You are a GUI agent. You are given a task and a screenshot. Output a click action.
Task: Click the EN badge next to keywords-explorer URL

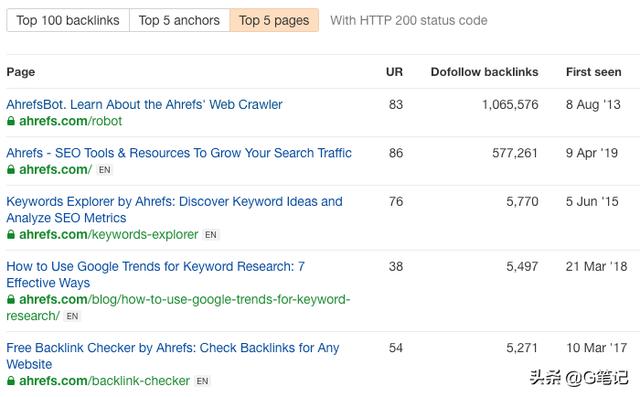point(211,235)
